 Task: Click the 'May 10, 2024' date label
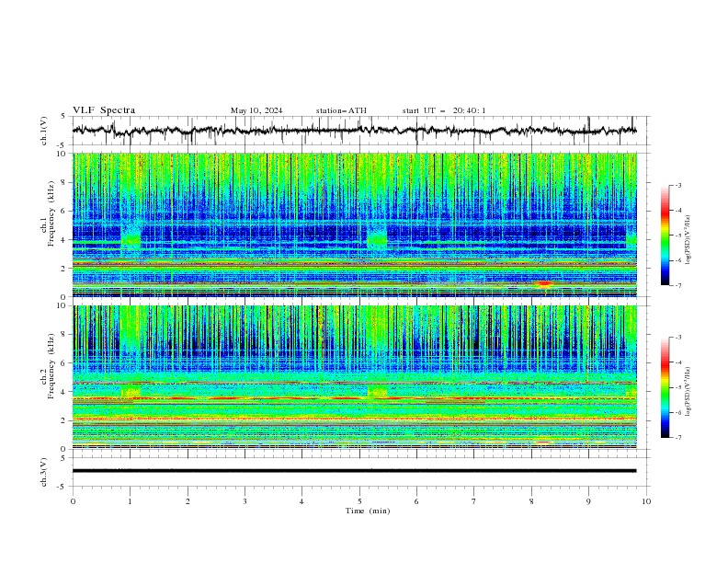256,110
